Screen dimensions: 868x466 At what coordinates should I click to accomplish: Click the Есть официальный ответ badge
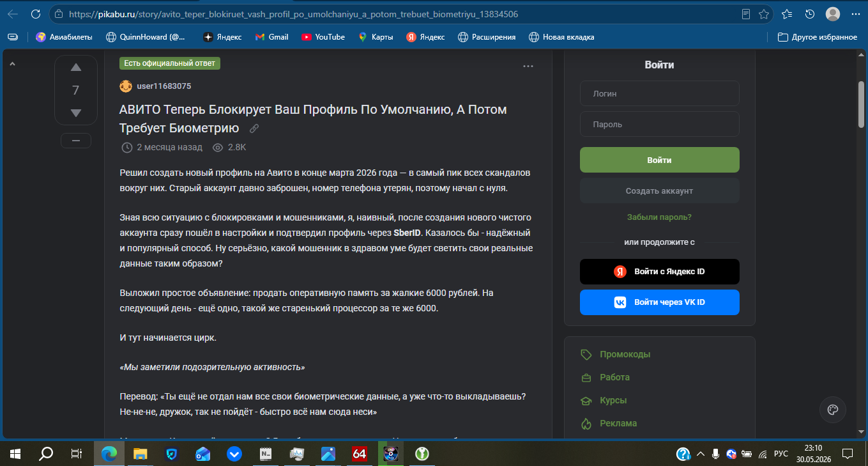[170, 63]
